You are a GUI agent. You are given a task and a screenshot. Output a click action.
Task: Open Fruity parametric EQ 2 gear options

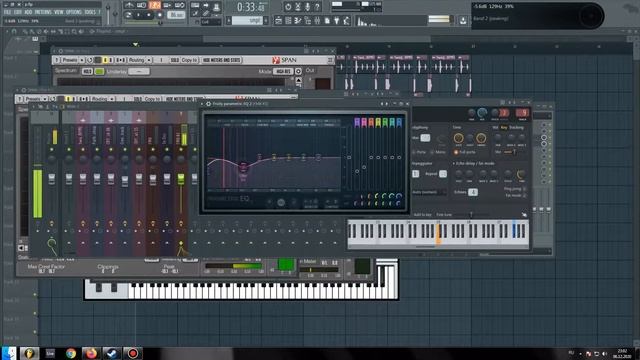coord(209,104)
